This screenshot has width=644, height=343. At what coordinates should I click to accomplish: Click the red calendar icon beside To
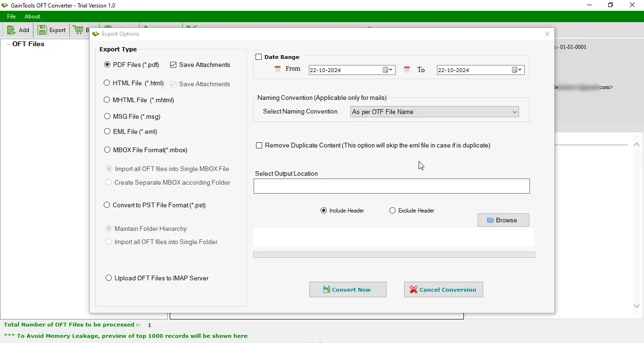(x=407, y=70)
